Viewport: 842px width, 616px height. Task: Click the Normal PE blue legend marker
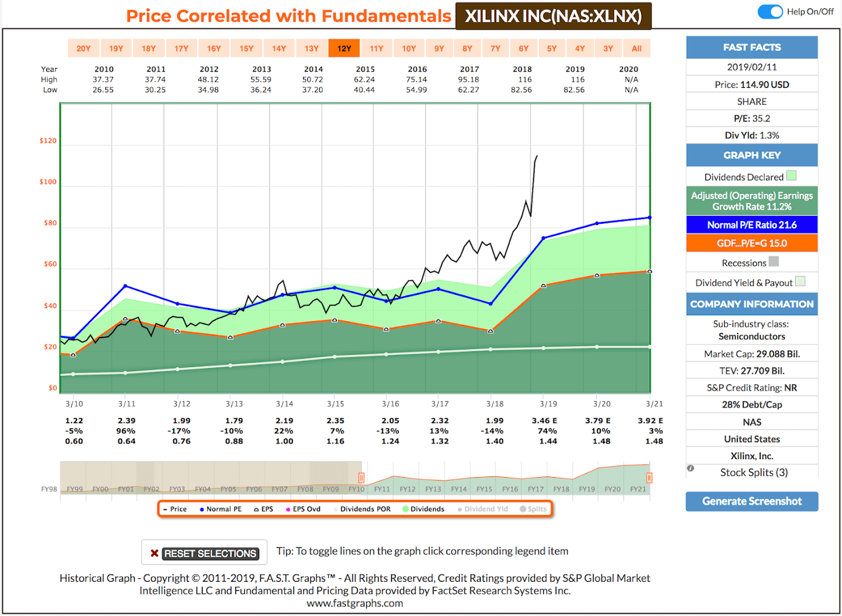(202, 508)
